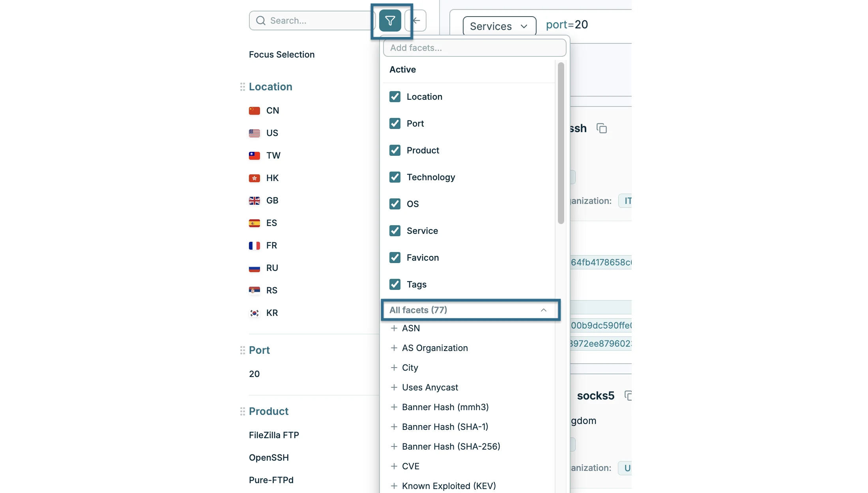Select Banner Hash (mmh3) facet
The width and height of the screenshot is (868, 493).
pos(445,407)
